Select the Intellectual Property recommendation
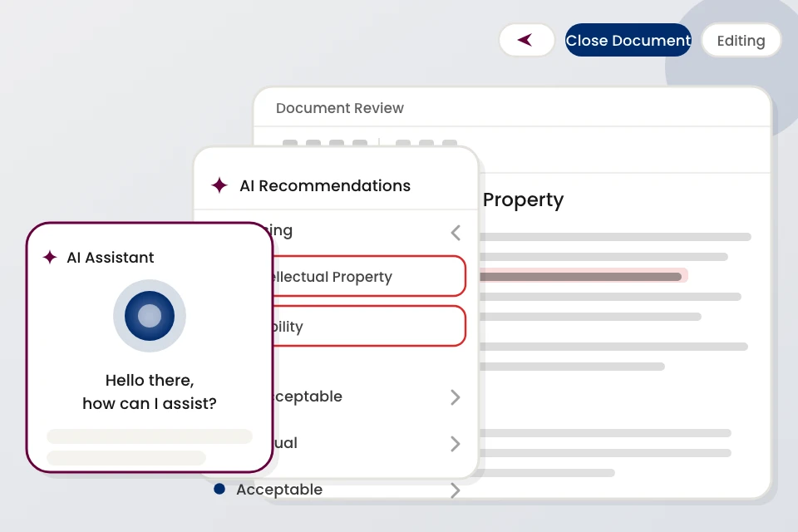This screenshot has width=798, height=532. [x=369, y=277]
